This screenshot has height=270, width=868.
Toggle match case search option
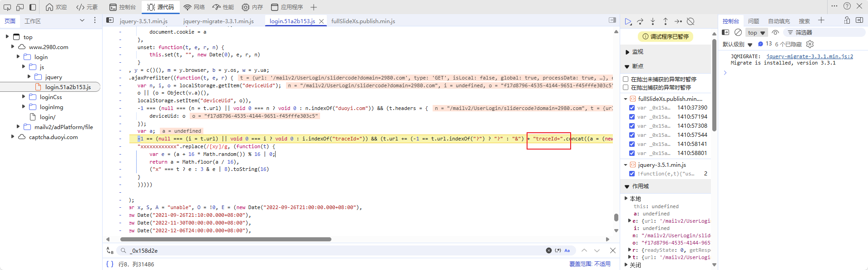coord(567,250)
